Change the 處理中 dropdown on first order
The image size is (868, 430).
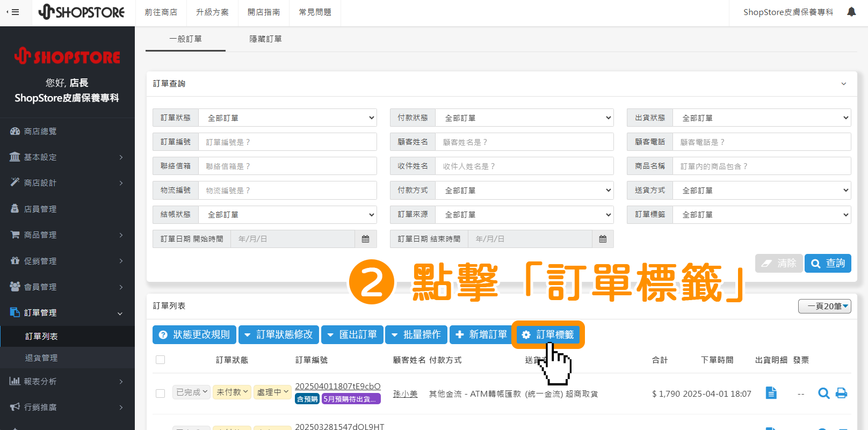click(x=272, y=392)
